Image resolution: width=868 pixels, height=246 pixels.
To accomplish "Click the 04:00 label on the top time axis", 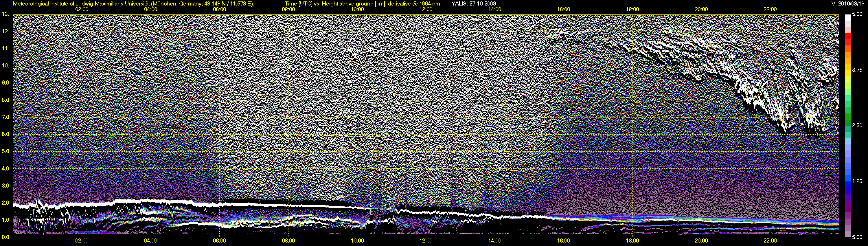I will click(151, 10).
